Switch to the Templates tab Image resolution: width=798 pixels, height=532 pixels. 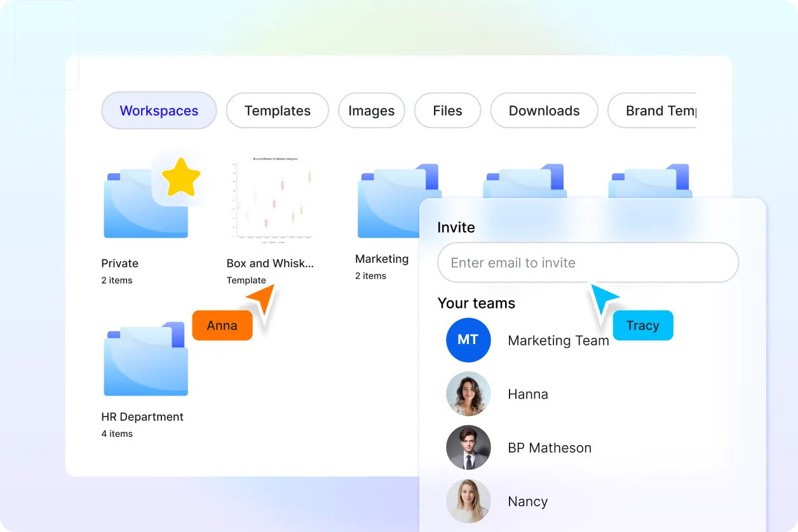click(x=277, y=110)
